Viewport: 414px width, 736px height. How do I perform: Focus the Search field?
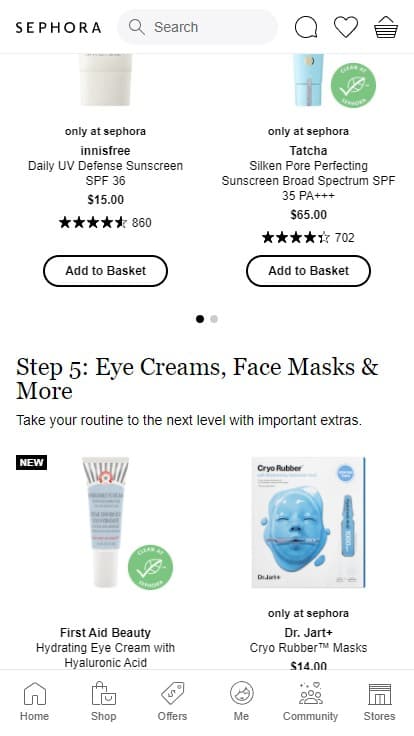(x=197, y=27)
